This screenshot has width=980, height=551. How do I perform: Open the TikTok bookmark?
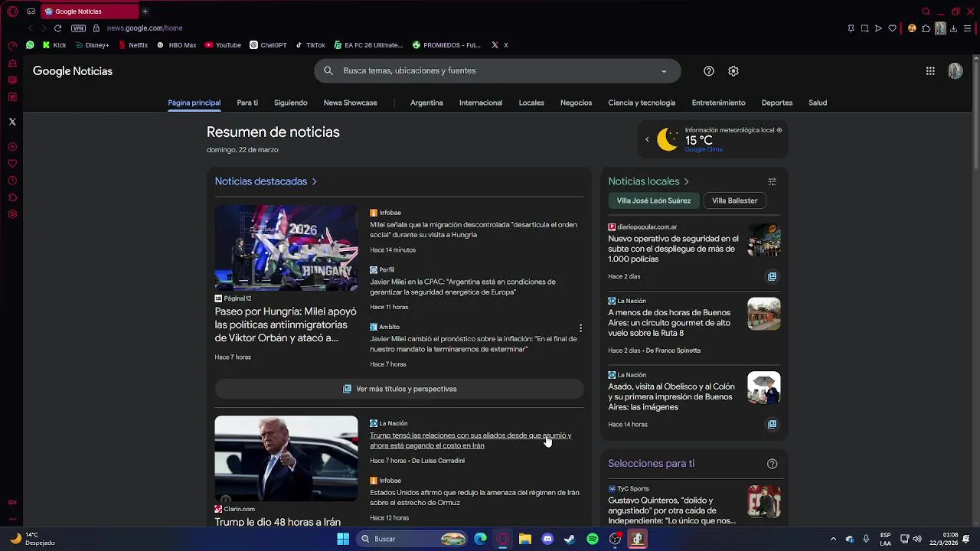click(310, 45)
